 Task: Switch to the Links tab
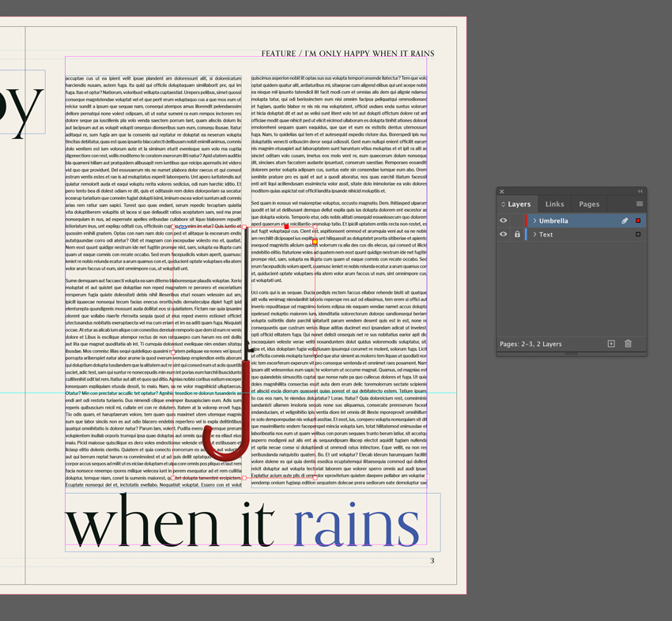click(554, 204)
